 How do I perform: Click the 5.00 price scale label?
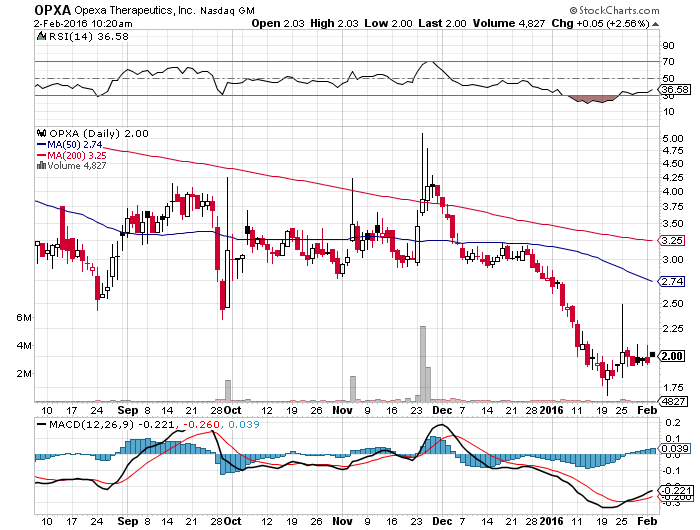[x=673, y=138]
